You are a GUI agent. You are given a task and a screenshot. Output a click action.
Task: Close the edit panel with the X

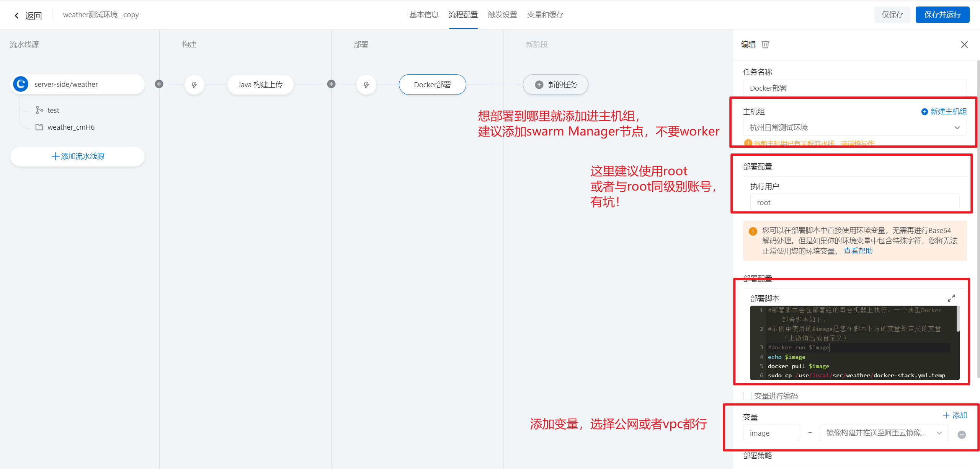point(964,45)
